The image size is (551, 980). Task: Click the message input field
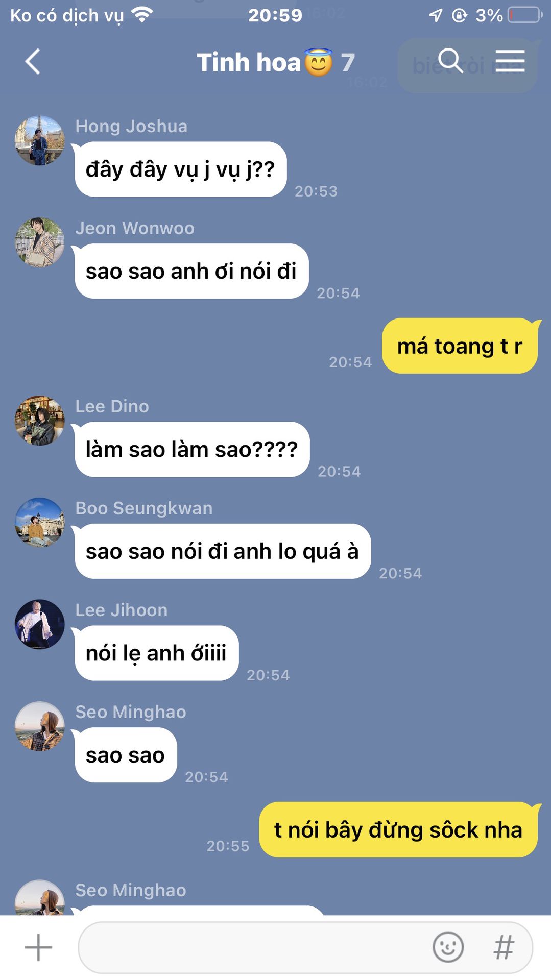click(305, 947)
